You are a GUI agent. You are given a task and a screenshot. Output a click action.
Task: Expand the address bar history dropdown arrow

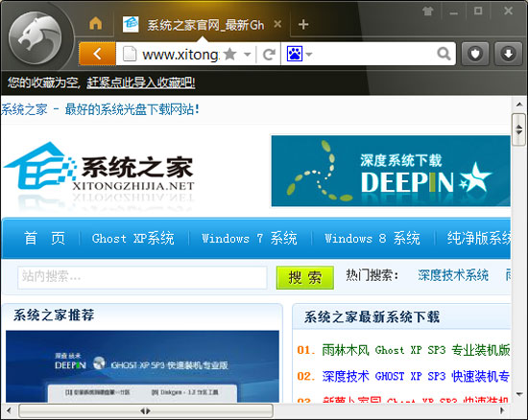tap(248, 54)
